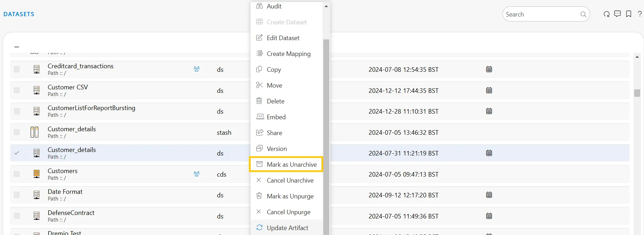Click the Date Format dataset icon

point(37,195)
